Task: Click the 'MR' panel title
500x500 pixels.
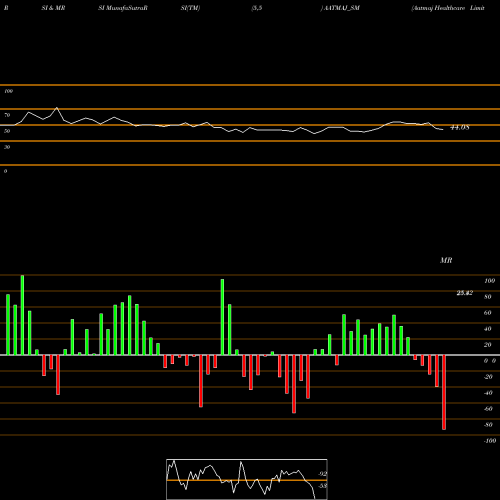Action: [446, 260]
